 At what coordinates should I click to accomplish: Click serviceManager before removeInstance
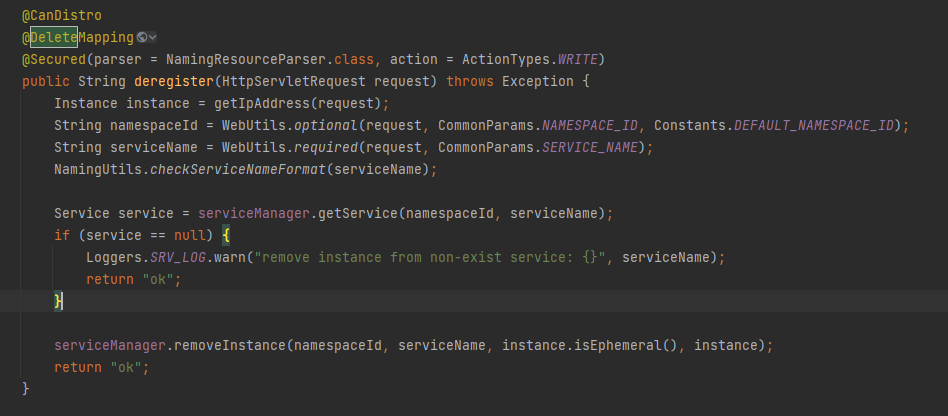tap(110, 345)
